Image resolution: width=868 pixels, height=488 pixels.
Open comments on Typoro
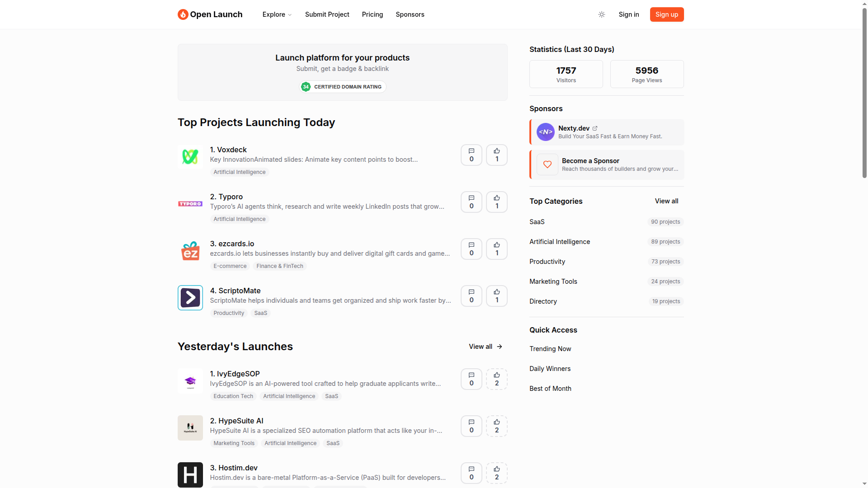click(471, 202)
